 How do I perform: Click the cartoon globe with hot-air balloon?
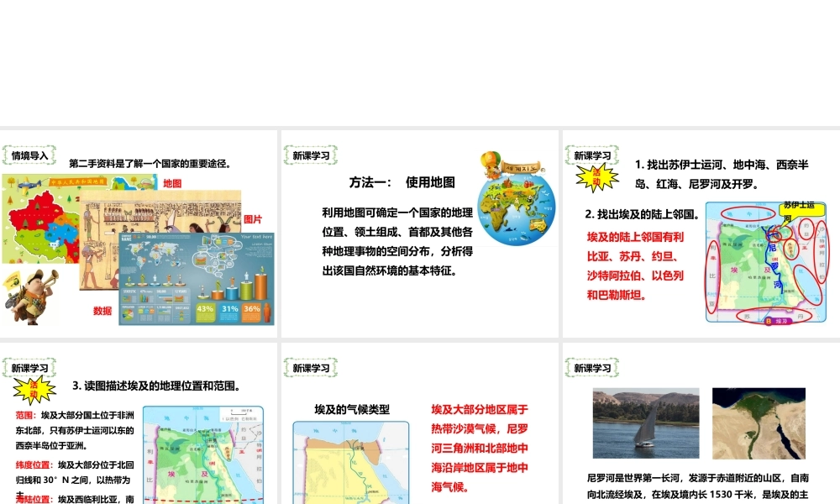point(516,199)
